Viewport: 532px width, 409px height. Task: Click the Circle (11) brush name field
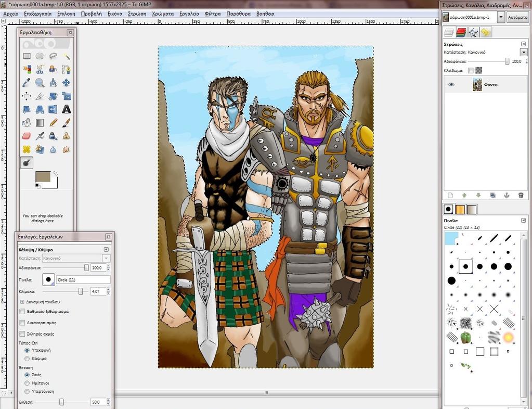(83, 279)
